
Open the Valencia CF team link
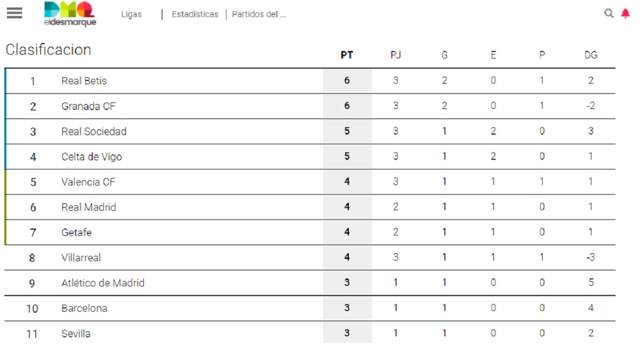pos(89,182)
